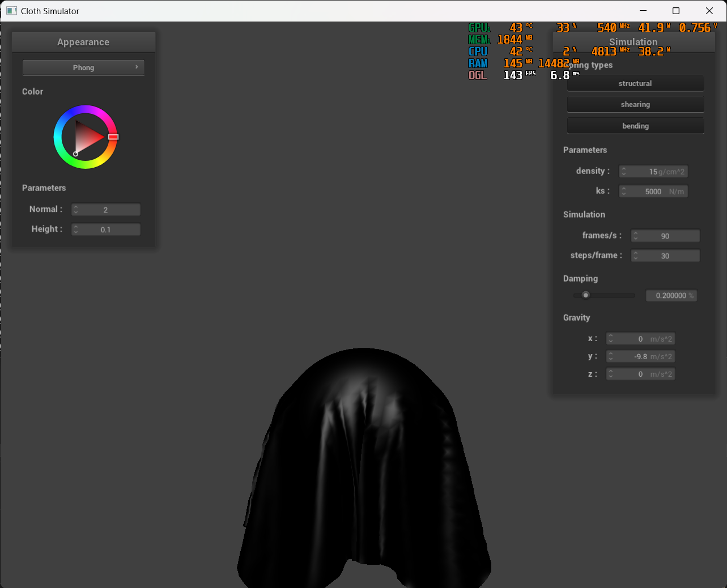Maximize the Cloth Simulator window

pos(676,11)
